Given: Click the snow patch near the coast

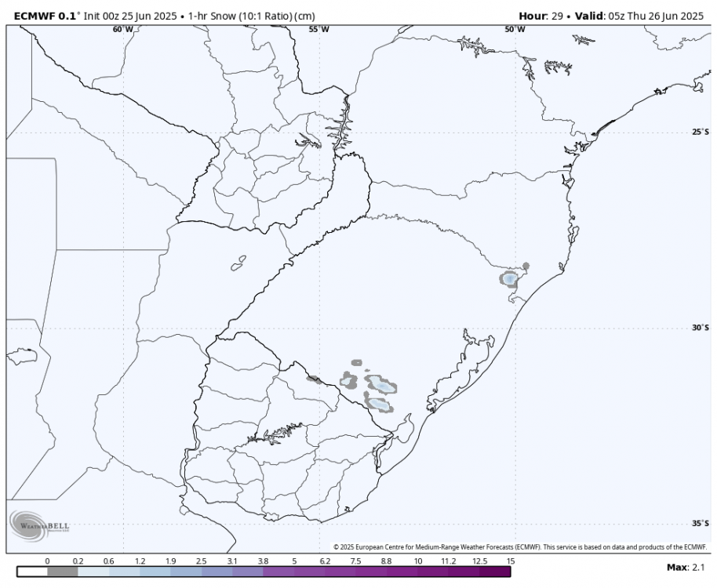Looking at the screenshot, I should coord(510,280).
